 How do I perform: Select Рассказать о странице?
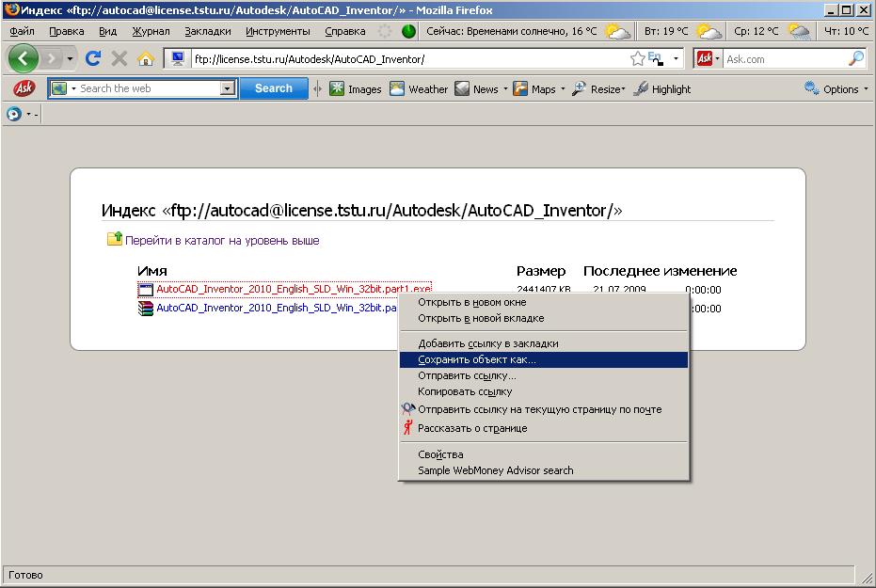point(543,428)
